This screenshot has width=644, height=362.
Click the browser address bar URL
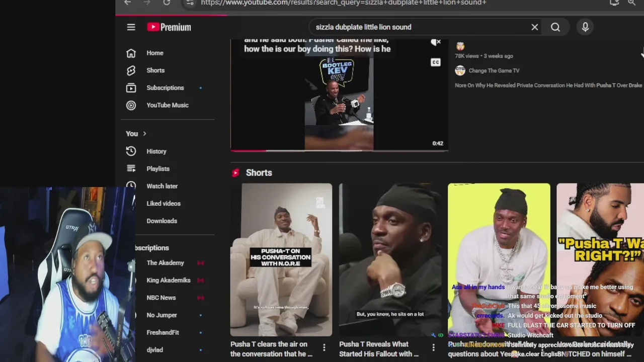pyautogui.click(x=344, y=3)
